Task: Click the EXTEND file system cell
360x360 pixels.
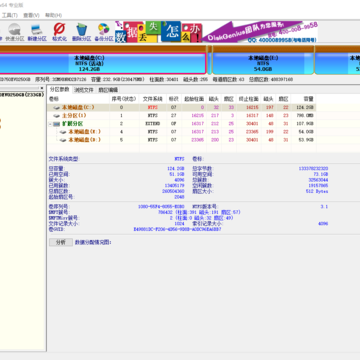Action: [x=153, y=124]
